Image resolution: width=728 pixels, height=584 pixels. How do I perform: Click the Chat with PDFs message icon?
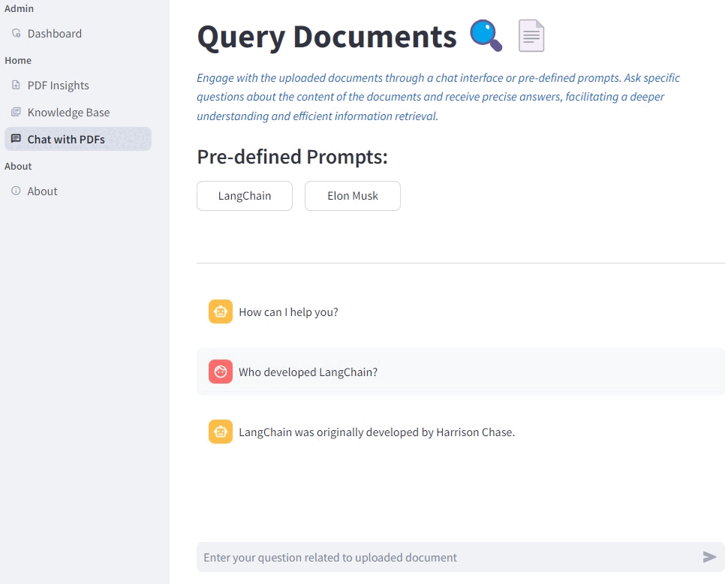[x=17, y=139]
